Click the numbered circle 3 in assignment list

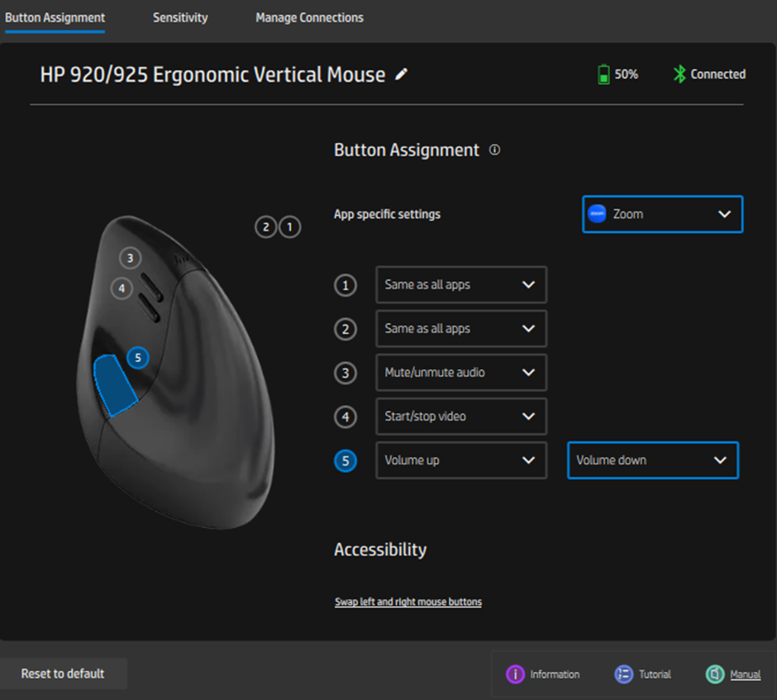pyautogui.click(x=346, y=373)
